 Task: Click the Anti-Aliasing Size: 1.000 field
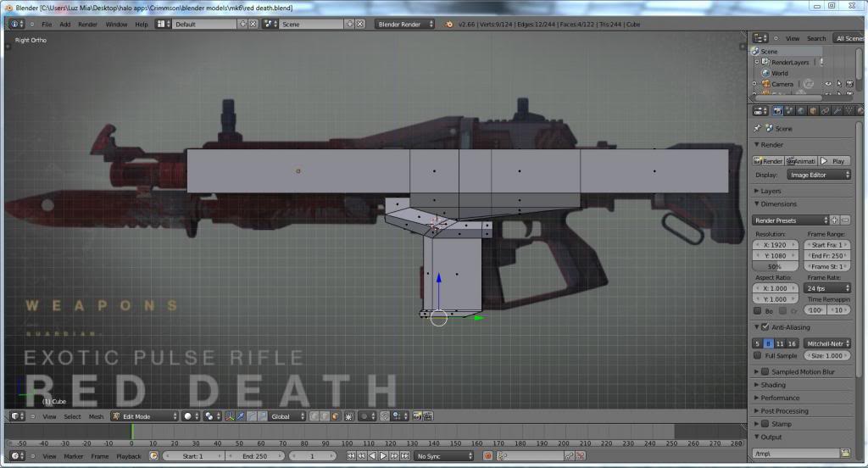tap(827, 356)
